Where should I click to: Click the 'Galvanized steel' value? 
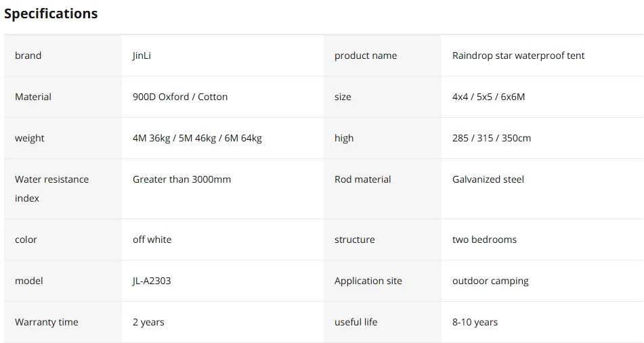point(488,179)
